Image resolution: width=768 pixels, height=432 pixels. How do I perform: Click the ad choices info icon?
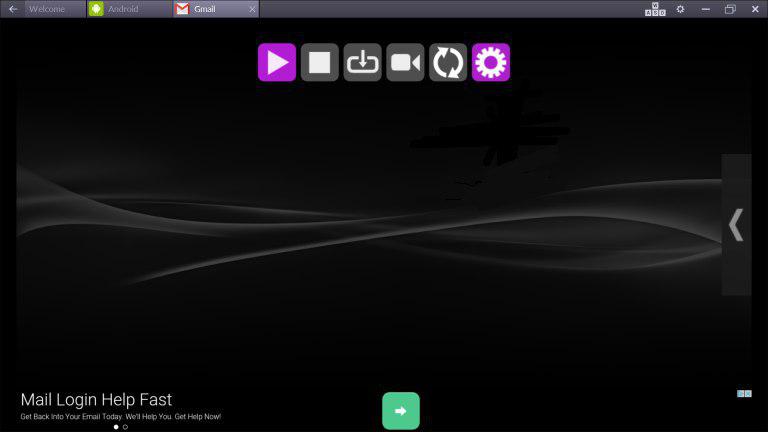(x=743, y=394)
